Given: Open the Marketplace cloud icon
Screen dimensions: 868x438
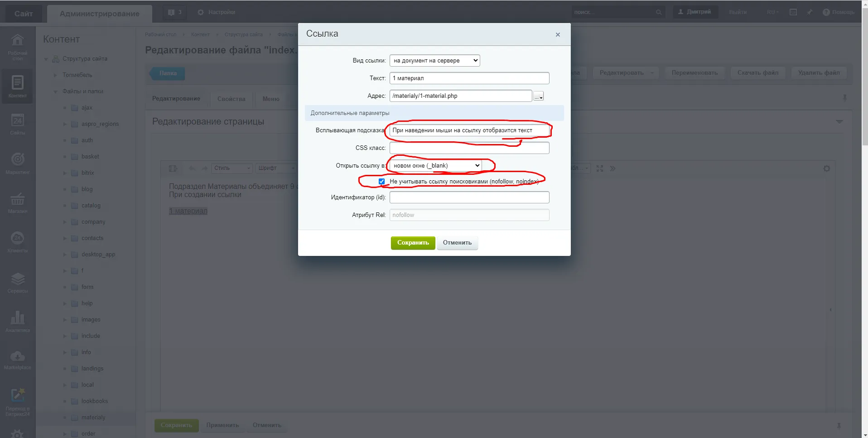Looking at the screenshot, I should pos(18,357).
